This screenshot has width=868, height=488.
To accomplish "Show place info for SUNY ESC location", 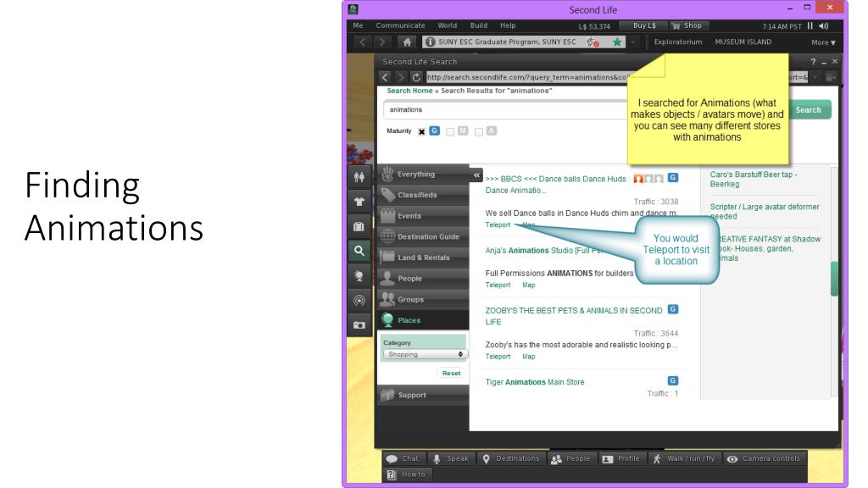I will 430,42.
